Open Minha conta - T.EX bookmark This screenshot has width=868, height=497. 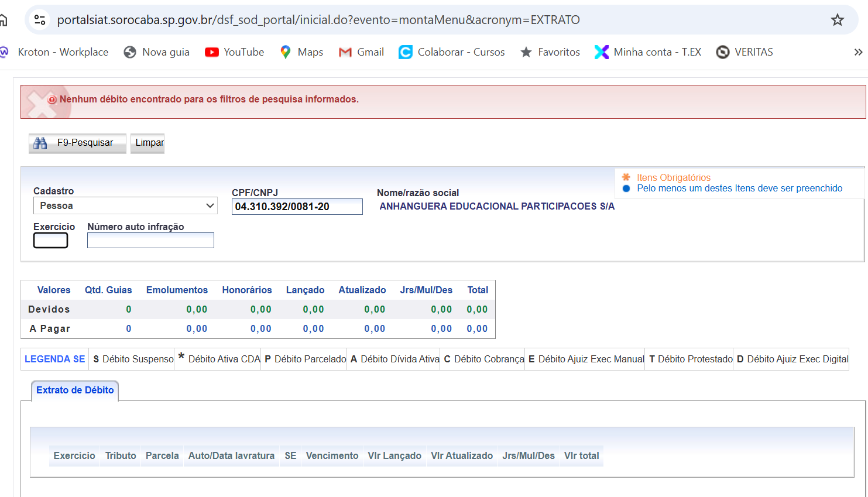pyautogui.click(x=648, y=52)
